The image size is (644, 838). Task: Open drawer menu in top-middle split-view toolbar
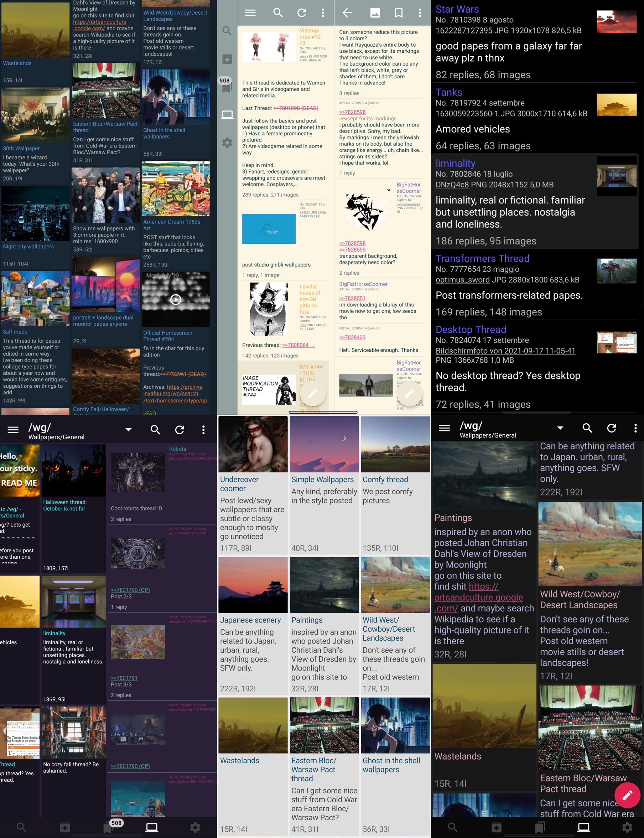250,13
